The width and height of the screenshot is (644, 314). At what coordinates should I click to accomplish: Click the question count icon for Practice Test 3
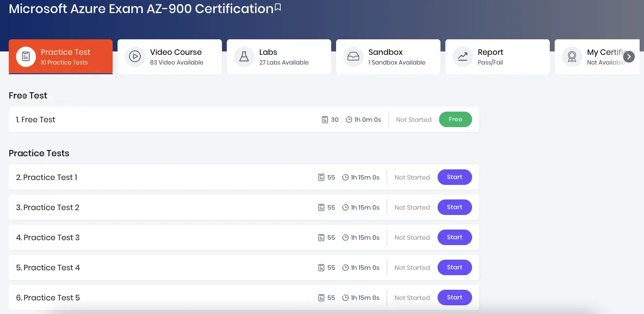point(321,237)
